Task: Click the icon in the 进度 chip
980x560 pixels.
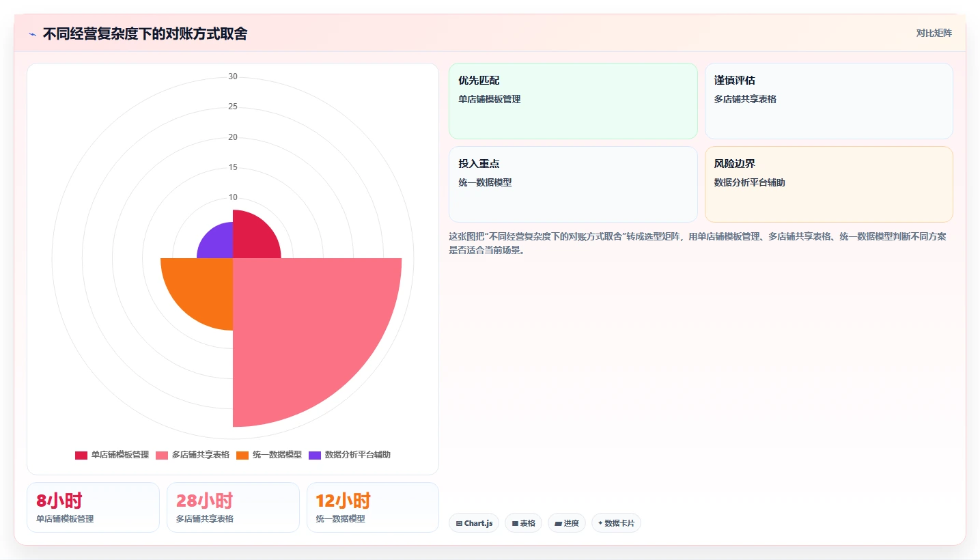Action: [x=558, y=524]
